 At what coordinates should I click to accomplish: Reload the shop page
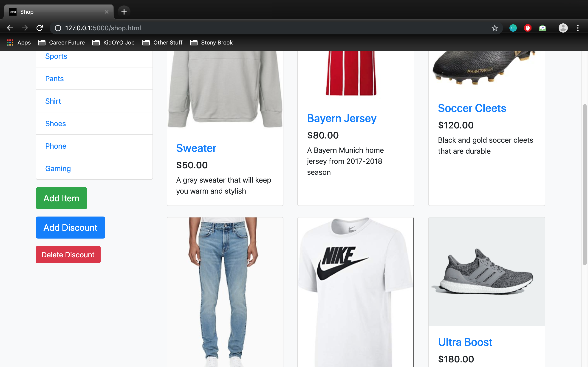(40, 28)
